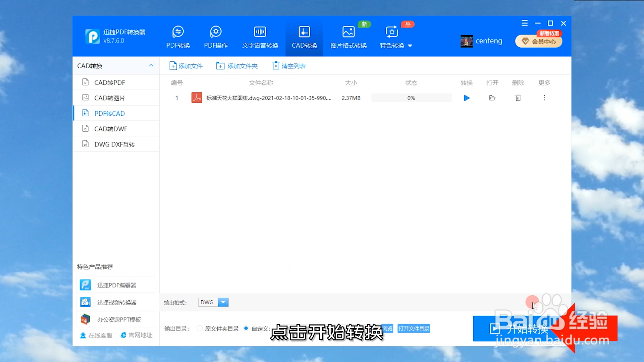Open the DWG output format dropdown
The height and width of the screenshot is (362, 644).
pyautogui.click(x=223, y=302)
